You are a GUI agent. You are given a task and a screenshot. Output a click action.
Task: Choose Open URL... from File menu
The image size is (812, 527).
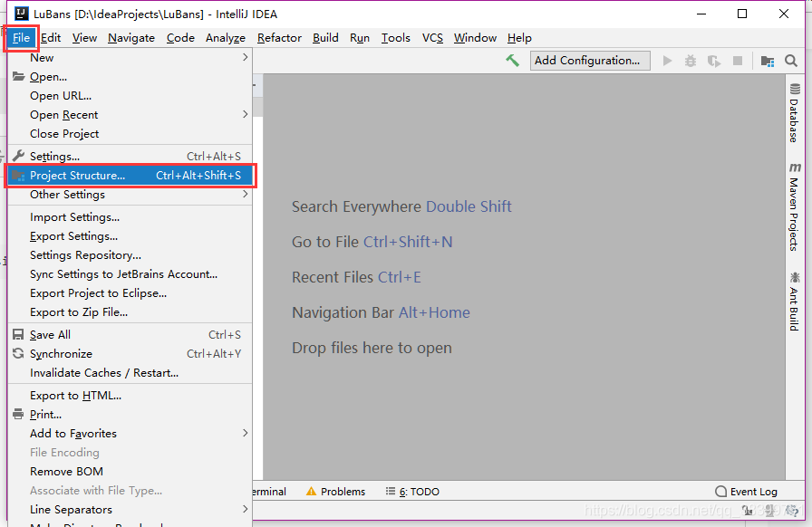(130, 96)
